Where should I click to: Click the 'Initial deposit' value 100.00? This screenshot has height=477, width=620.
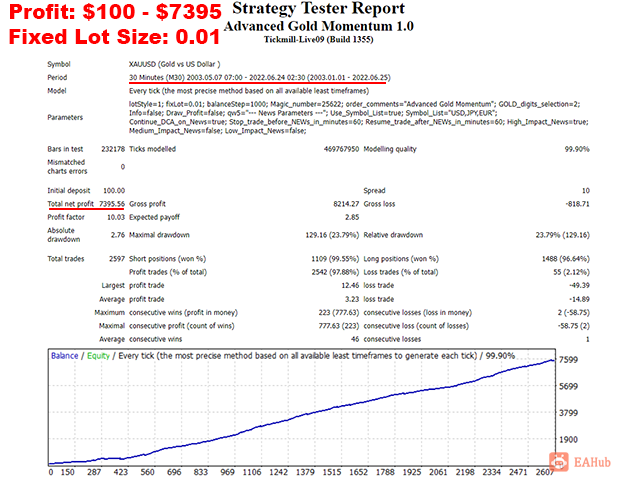(114, 190)
